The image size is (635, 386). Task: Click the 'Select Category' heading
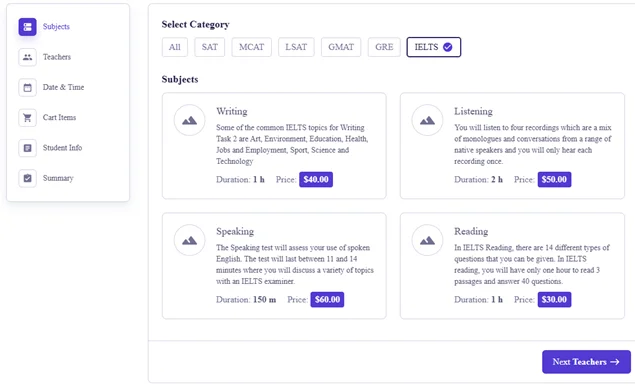tap(196, 25)
